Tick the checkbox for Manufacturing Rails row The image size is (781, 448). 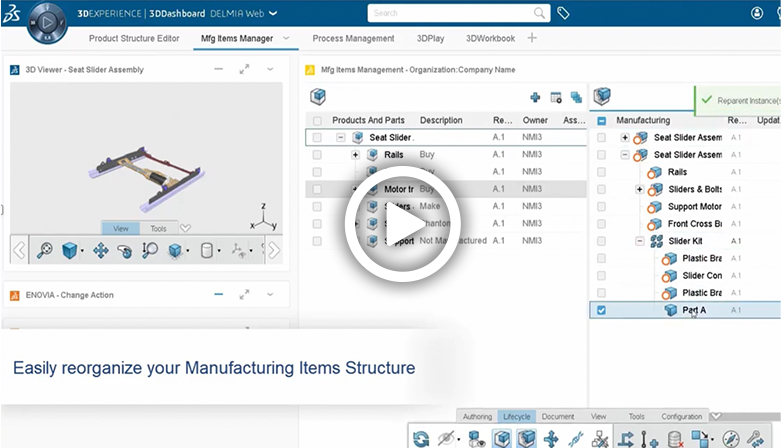click(602, 172)
